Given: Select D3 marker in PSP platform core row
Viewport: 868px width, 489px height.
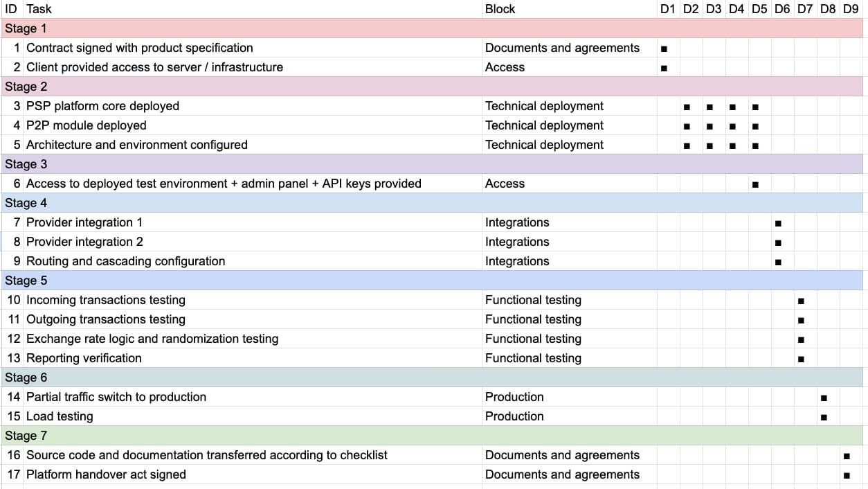Looking at the screenshot, I should point(709,107).
